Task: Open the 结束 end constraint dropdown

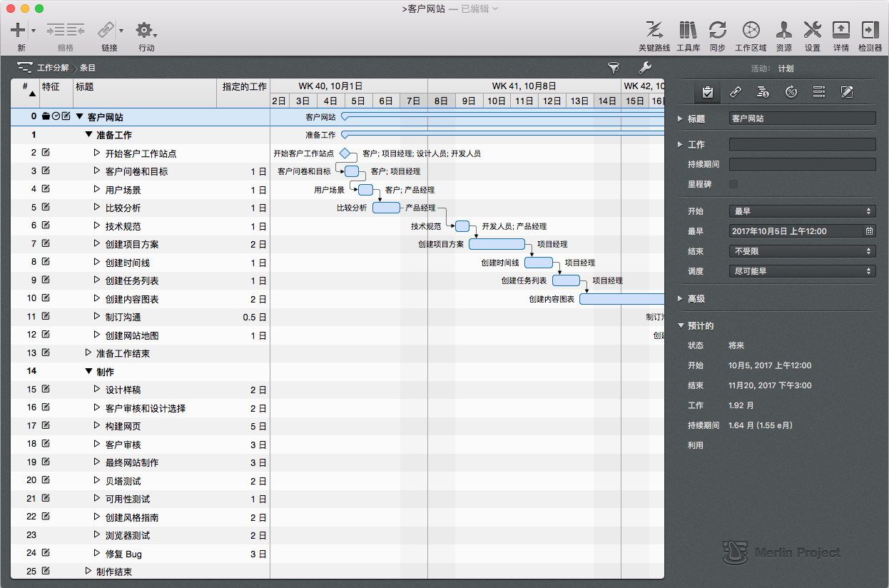Action: click(x=802, y=251)
